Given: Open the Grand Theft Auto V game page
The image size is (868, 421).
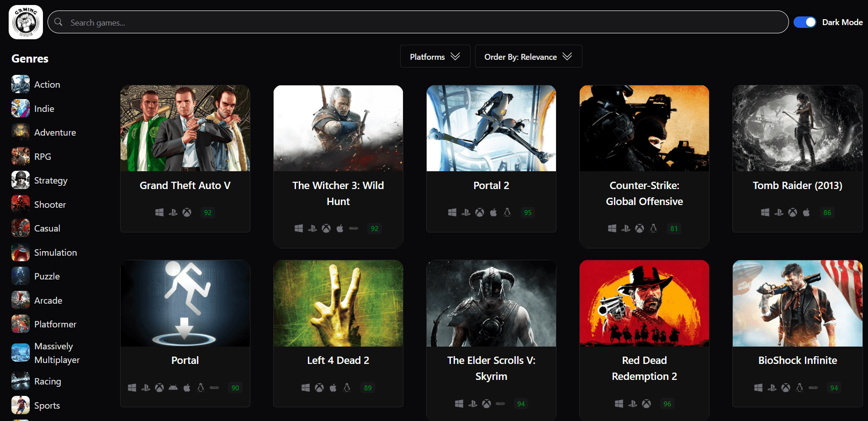Looking at the screenshot, I should coord(185,185).
